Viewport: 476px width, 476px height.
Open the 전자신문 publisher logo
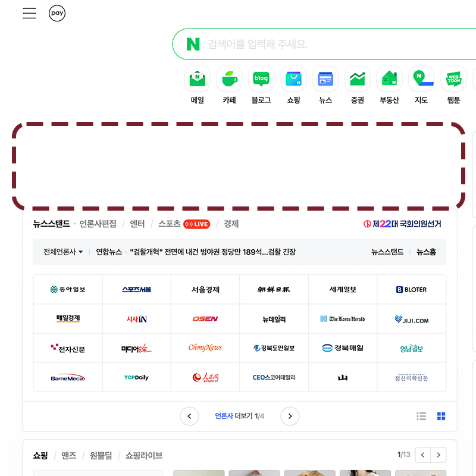tap(68, 348)
